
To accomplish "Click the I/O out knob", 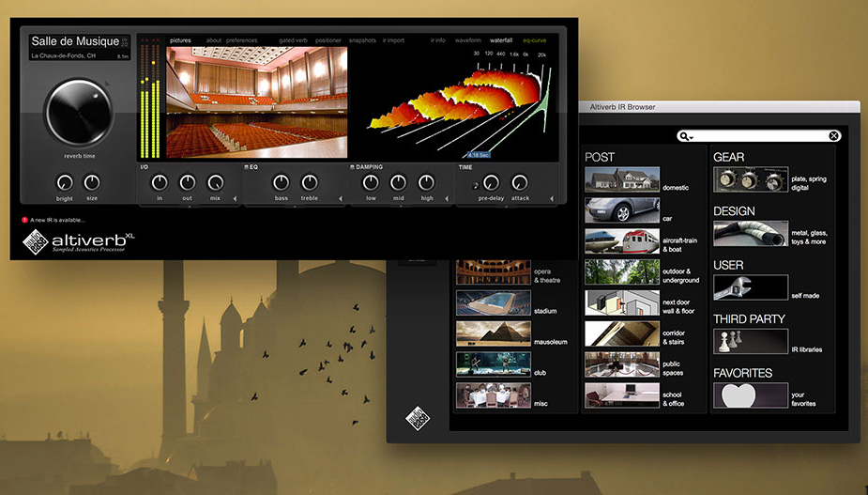I will [188, 182].
